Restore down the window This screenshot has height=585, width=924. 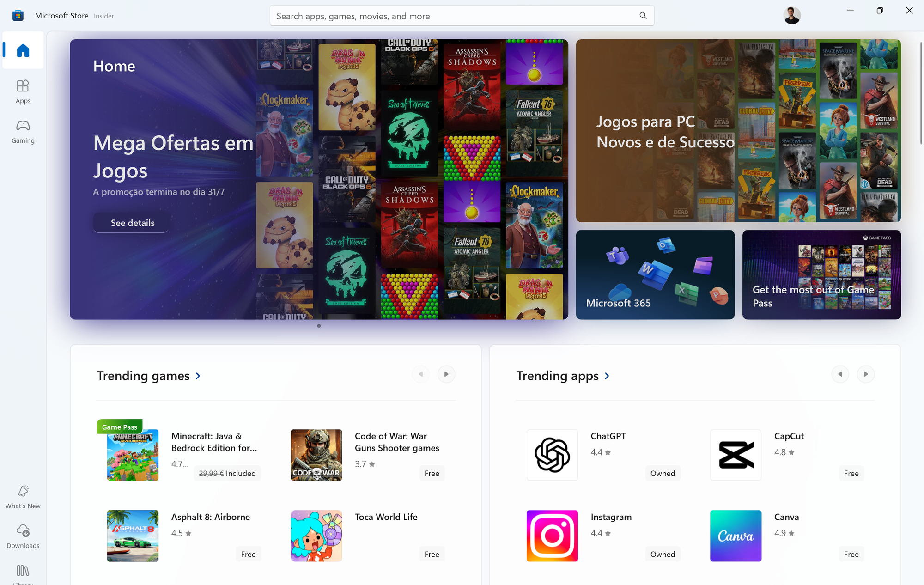coord(880,10)
